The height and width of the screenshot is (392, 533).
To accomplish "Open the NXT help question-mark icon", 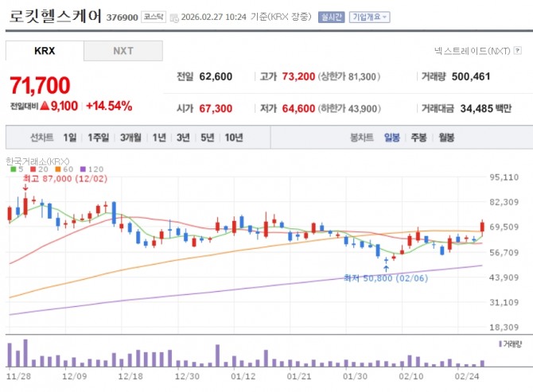I will click(x=518, y=51).
